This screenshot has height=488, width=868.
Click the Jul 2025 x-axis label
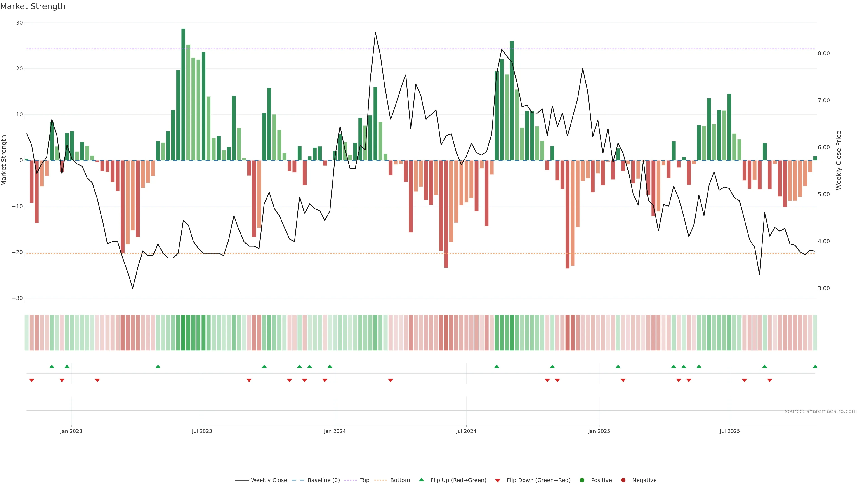coord(729,431)
